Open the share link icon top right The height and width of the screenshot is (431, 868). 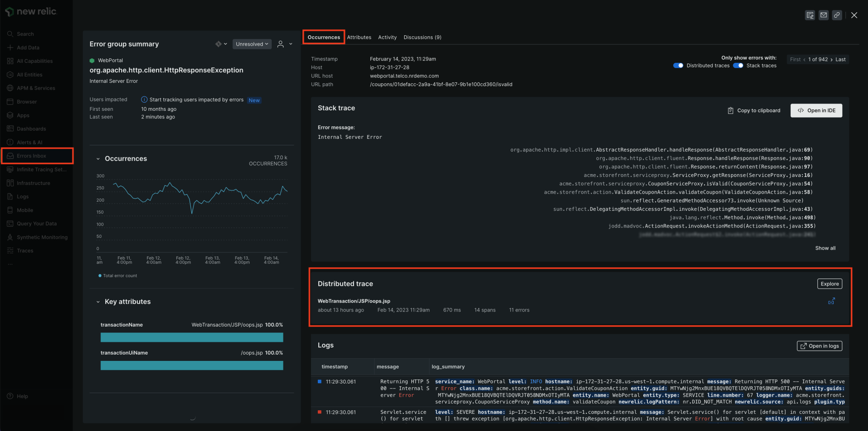[x=836, y=15]
